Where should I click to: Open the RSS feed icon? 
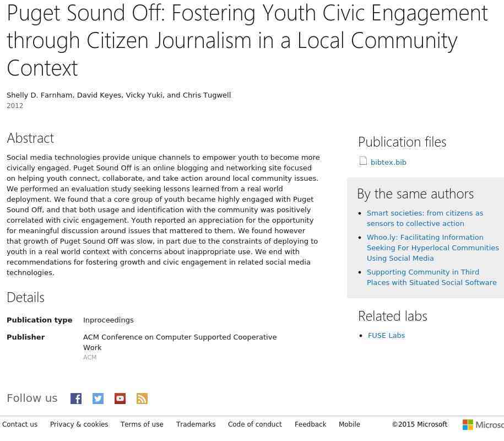tap(142, 399)
